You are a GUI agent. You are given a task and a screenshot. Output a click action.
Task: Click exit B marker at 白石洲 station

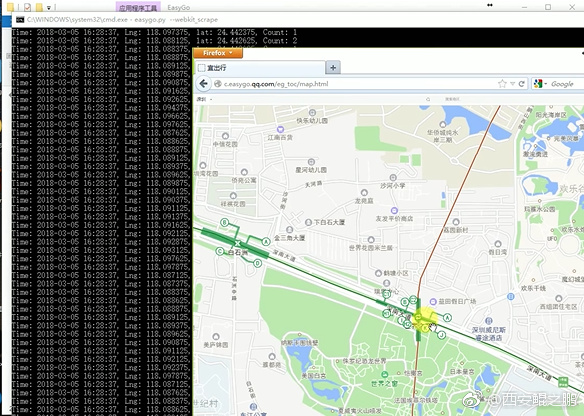pyautogui.click(x=224, y=223)
